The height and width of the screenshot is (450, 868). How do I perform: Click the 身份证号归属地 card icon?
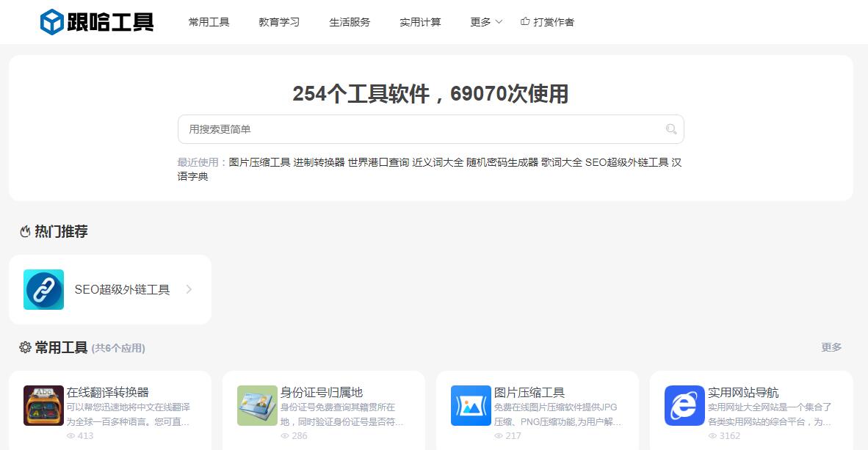tap(257, 405)
